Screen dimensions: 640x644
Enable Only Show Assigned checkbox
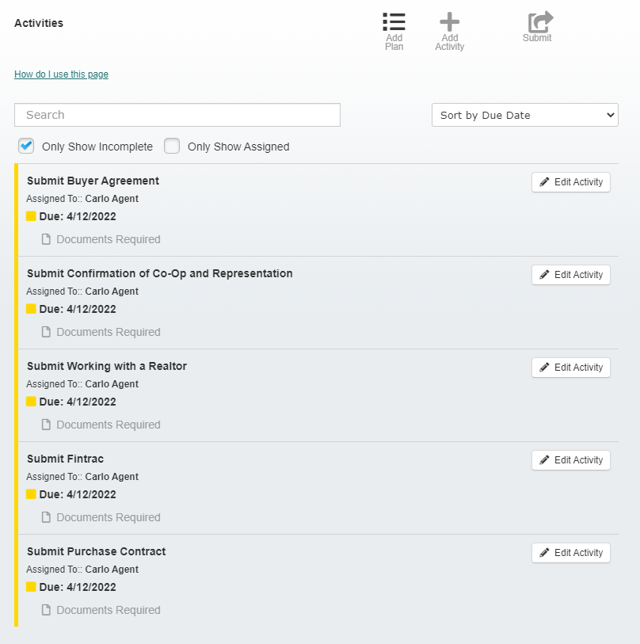click(x=172, y=146)
